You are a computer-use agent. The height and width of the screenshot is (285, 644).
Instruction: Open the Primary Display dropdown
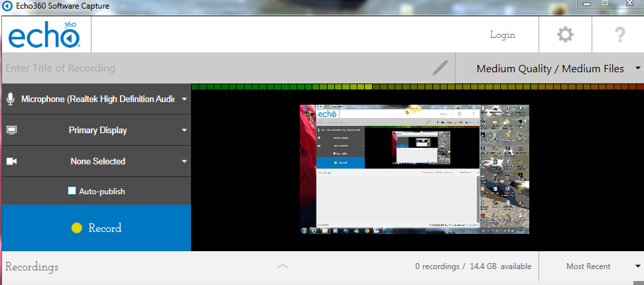click(x=97, y=130)
